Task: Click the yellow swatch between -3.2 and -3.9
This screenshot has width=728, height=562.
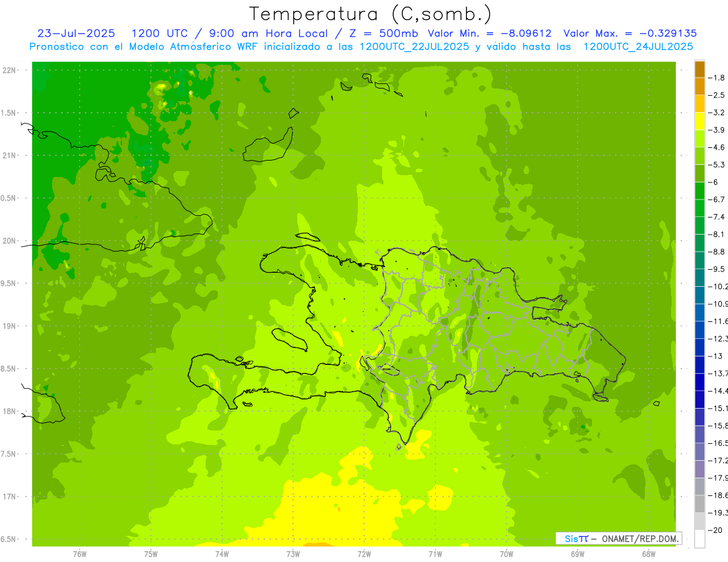Action: point(699,121)
